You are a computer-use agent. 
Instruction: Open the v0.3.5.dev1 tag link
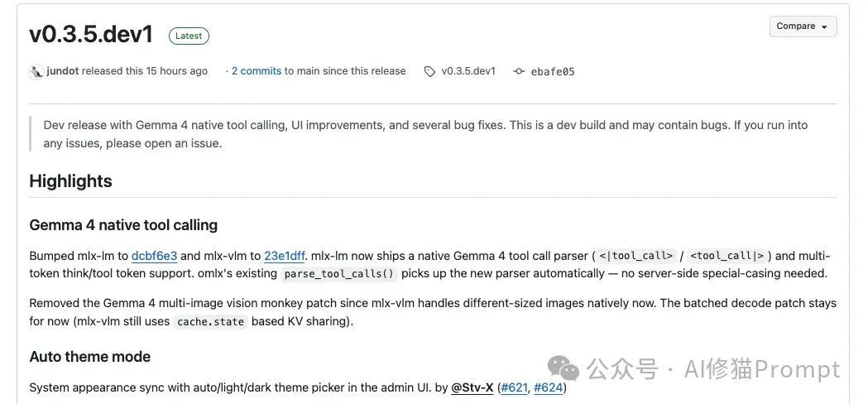click(468, 71)
